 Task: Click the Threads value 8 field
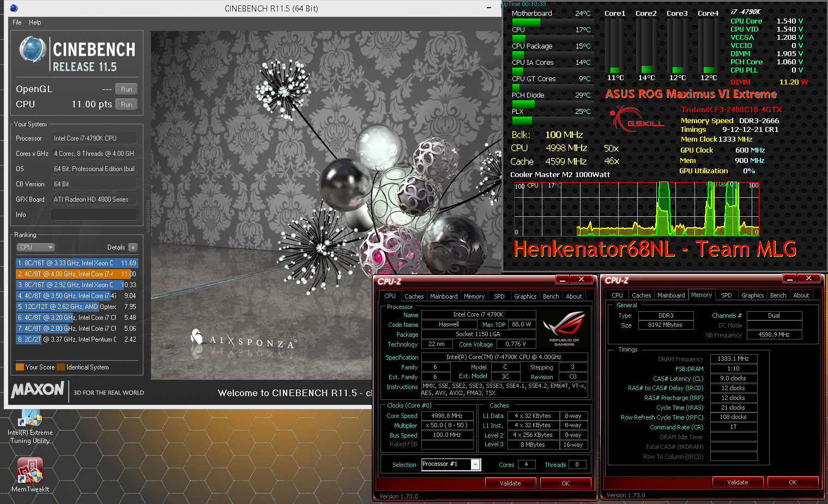[577, 465]
